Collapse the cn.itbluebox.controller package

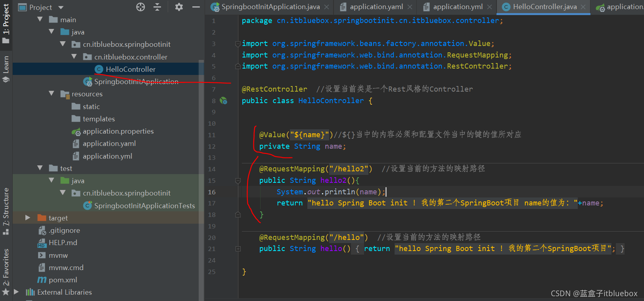click(x=74, y=57)
